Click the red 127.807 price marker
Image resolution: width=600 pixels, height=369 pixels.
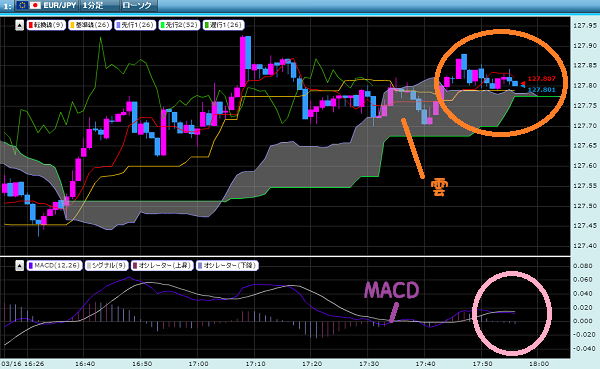tap(541, 79)
